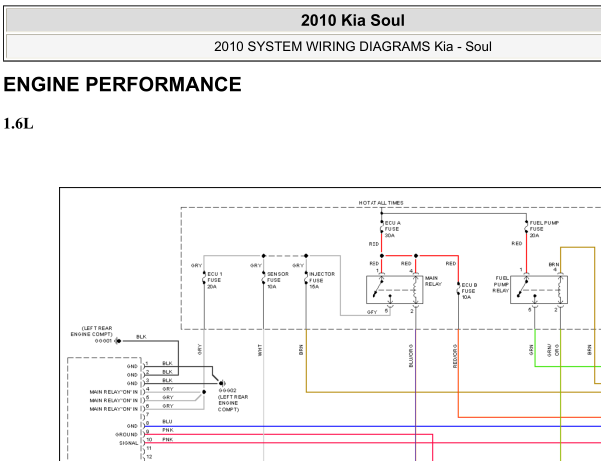Select the "SIGNAL" pin label
Viewport: 601px width, 461px height.
pos(128,443)
